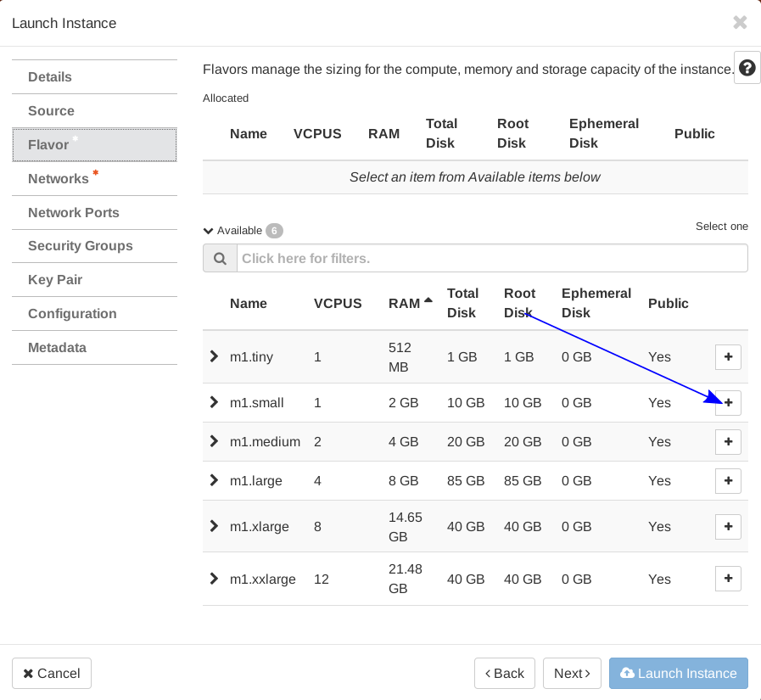Screen dimensions: 761x700
Task: Expand the m1.xxlarge row chevron
Action: click(x=214, y=579)
